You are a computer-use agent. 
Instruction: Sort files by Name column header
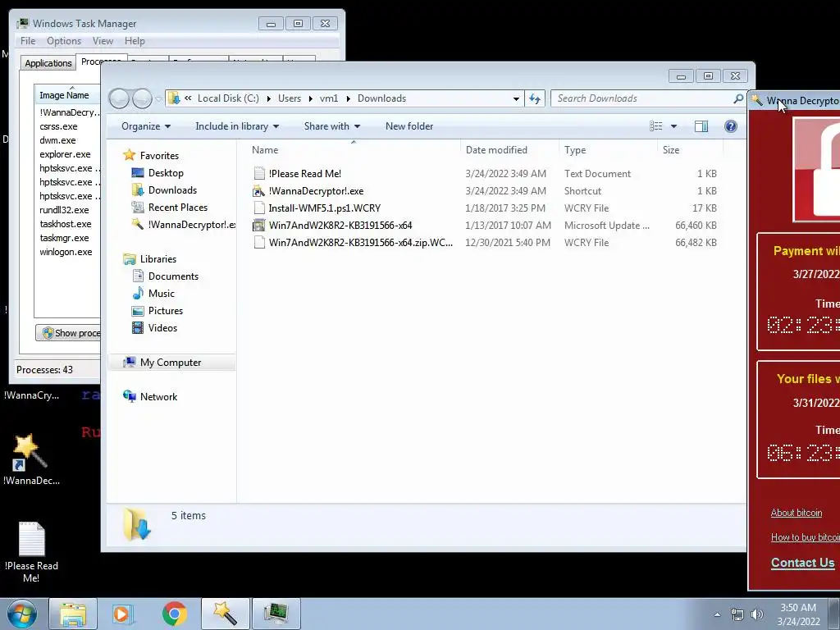[354, 150]
